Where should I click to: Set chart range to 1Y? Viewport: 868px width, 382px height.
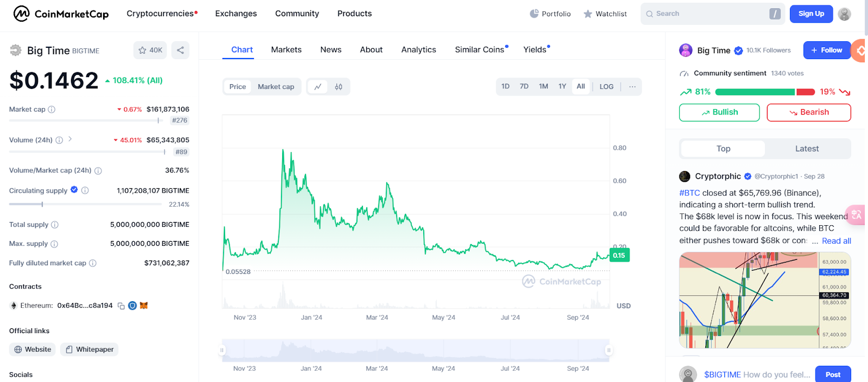(x=563, y=87)
